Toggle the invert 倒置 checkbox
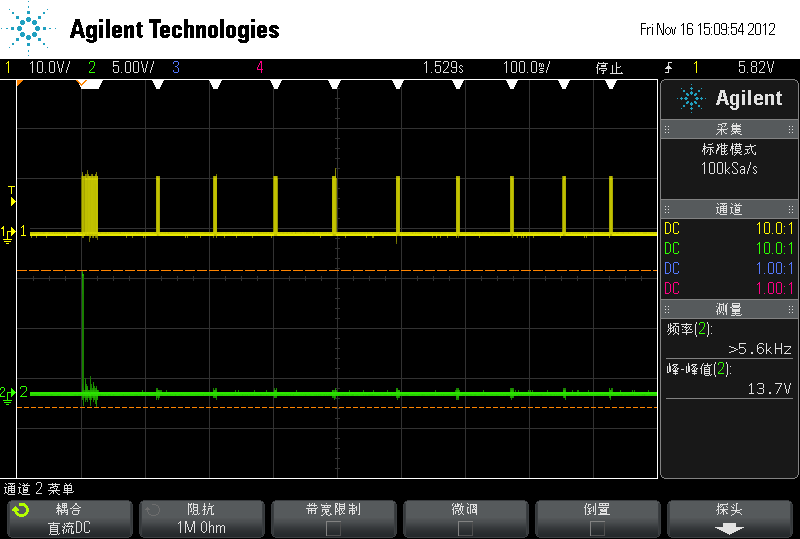The height and width of the screenshot is (539, 800). point(597,528)
